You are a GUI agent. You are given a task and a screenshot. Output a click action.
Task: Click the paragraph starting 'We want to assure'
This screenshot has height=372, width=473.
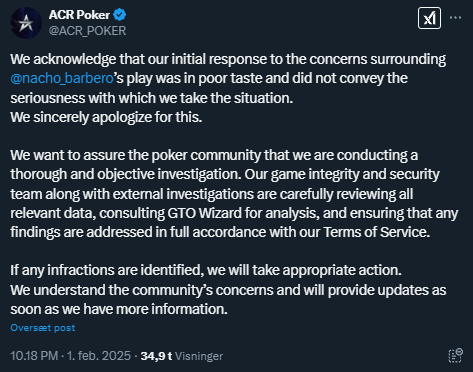pos(234,194)
